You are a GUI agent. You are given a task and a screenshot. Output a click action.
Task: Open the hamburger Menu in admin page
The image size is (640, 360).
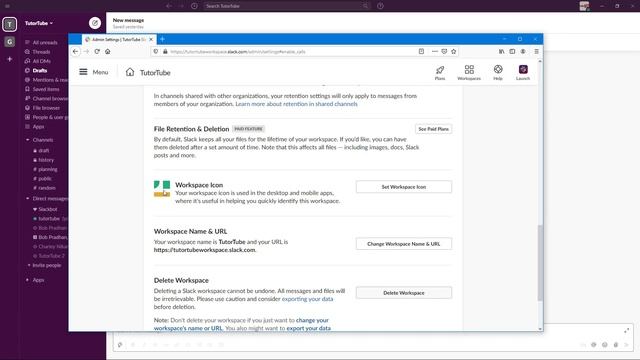point(94,72)
